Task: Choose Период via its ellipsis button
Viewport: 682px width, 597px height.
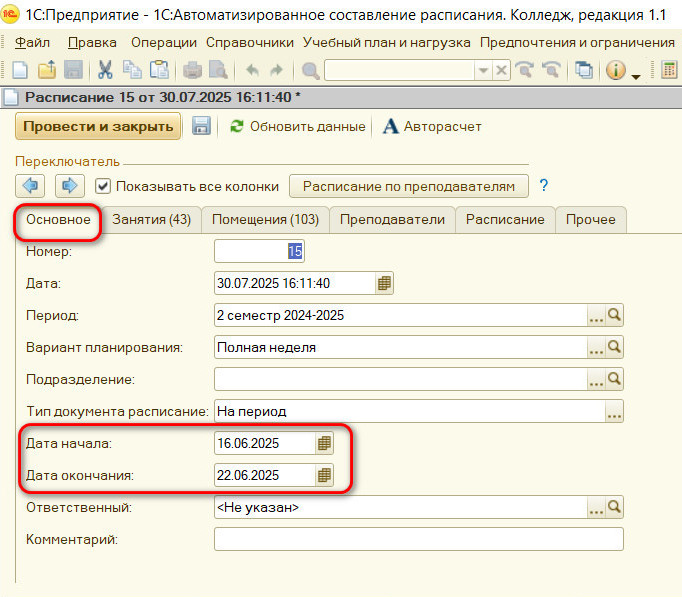Action: pyautogui.click(x=596, y=315)
